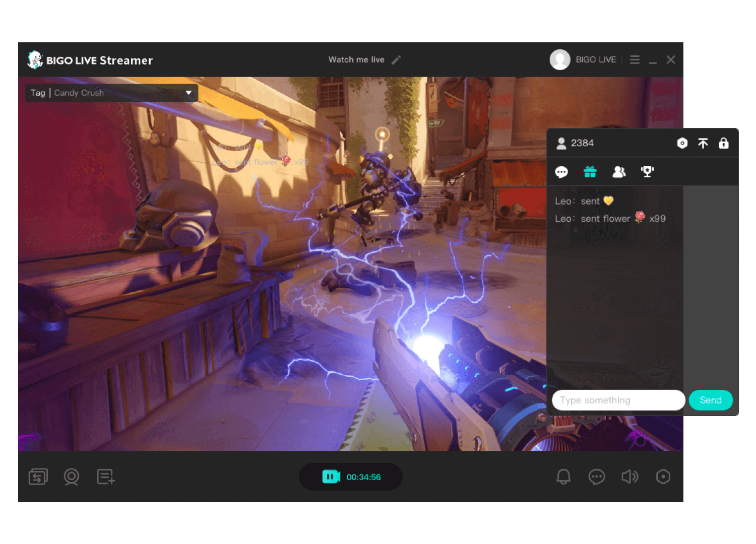Open the chat panel settings gear
Screen dimensions: 756x544
(x=682, y=143)
